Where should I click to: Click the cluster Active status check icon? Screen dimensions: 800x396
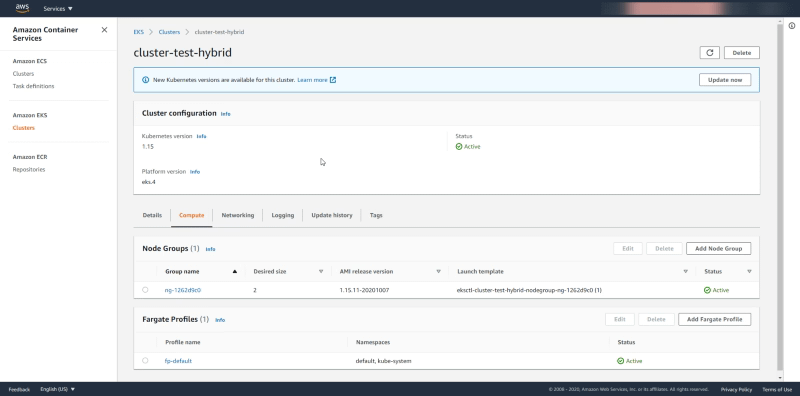(x=459, y=146)
